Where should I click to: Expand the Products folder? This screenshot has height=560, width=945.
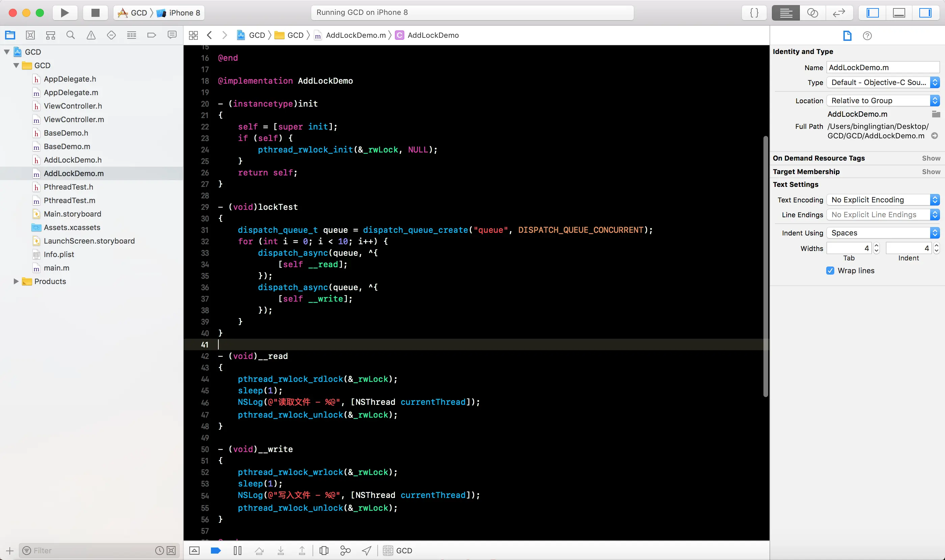[16, 281]
